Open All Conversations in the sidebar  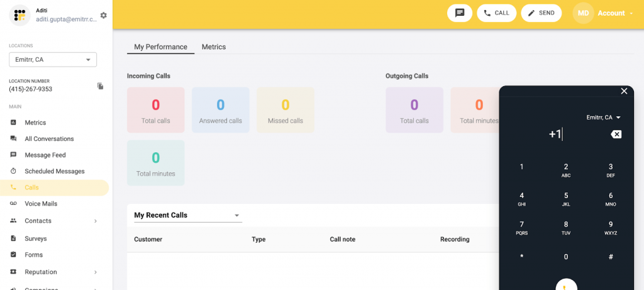(49, 138)
